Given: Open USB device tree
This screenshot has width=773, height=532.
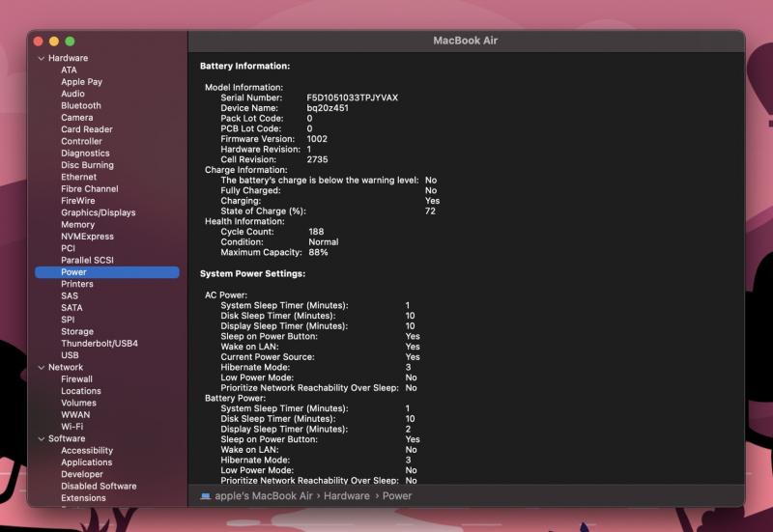Looking at the screenshot, I should click(x=70, y=355).
